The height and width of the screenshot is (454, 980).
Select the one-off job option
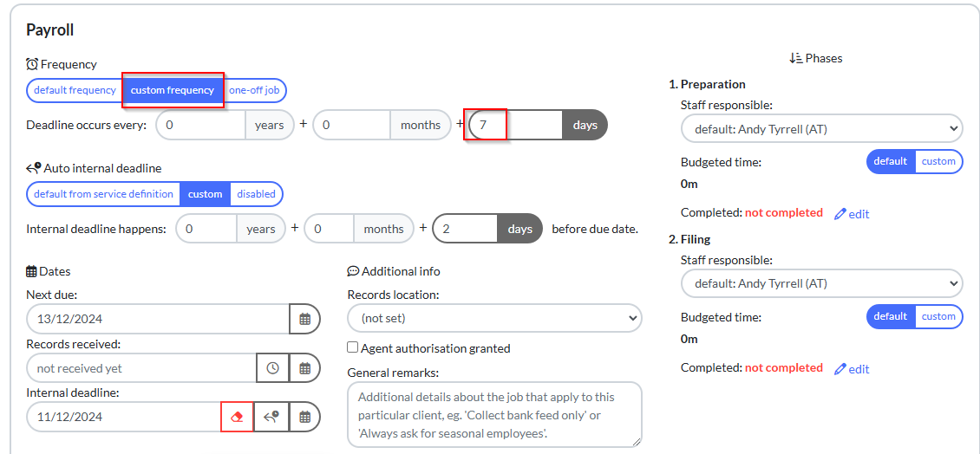point(254,90)
